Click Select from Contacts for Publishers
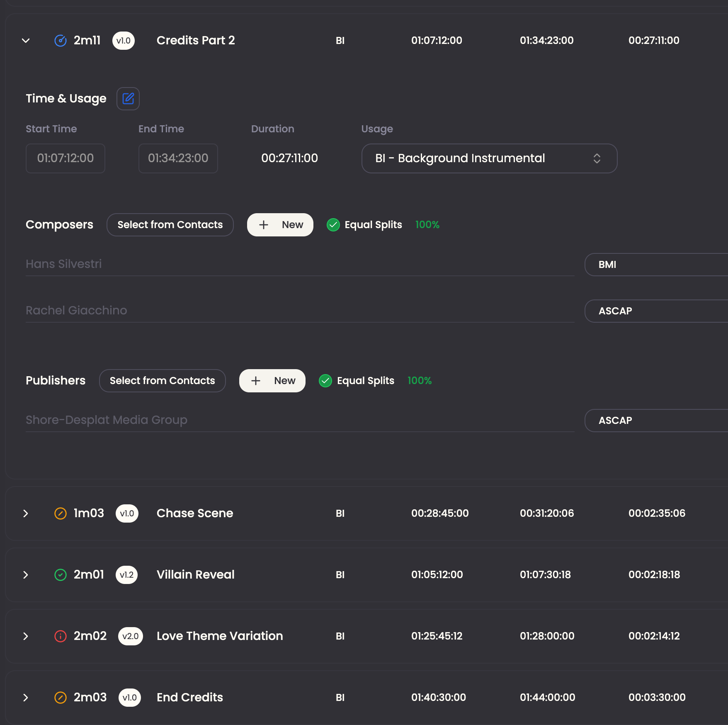Image resolution: width=728 pixels, height=725 pixels. coord(163,381)
